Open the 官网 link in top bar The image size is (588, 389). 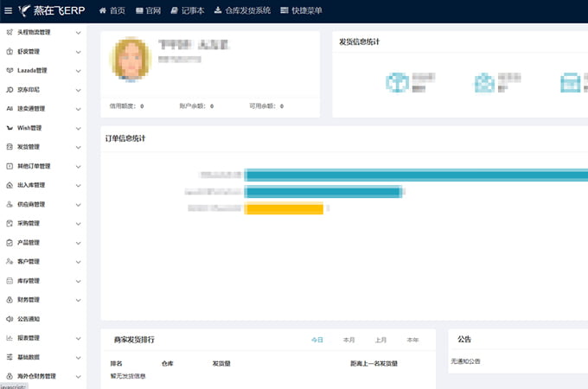point(148,10)
